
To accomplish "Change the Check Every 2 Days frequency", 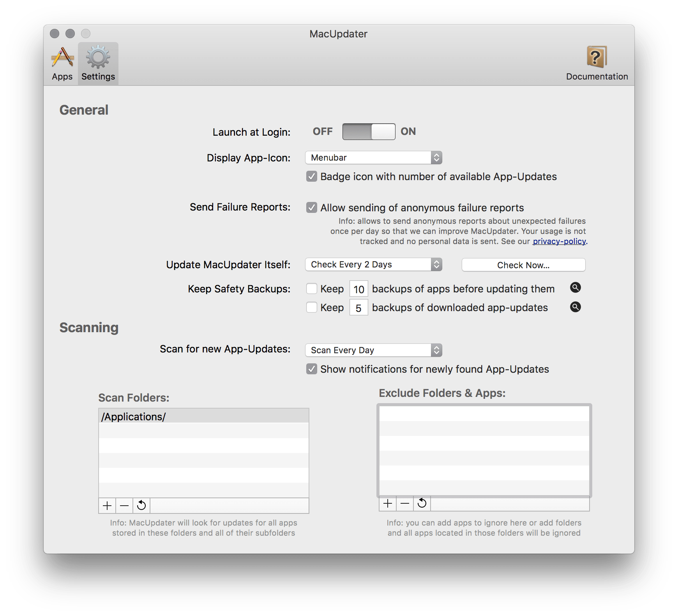I will 373,264.
